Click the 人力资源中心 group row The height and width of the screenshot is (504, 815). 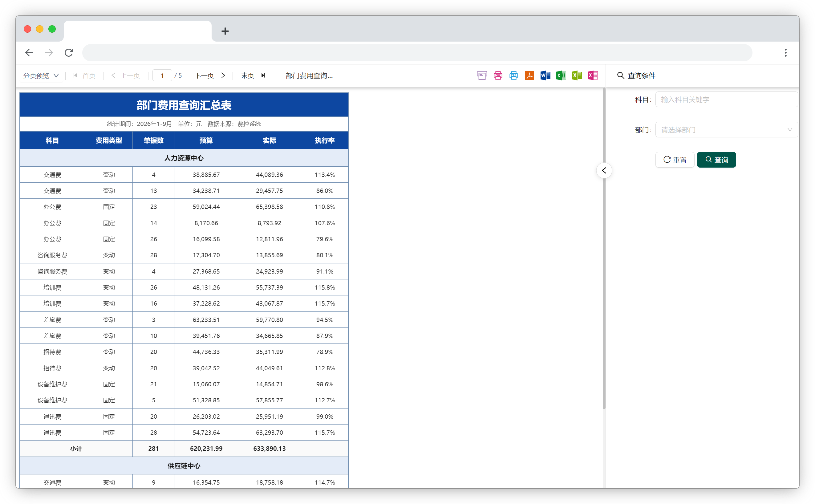click(x=184, y=158)
